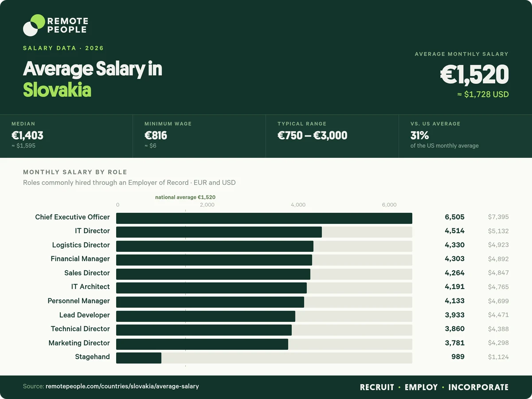Click the 'of the US monthly average' caption
The width and height of the screenshot is (532, 399).
coord(445,146)
